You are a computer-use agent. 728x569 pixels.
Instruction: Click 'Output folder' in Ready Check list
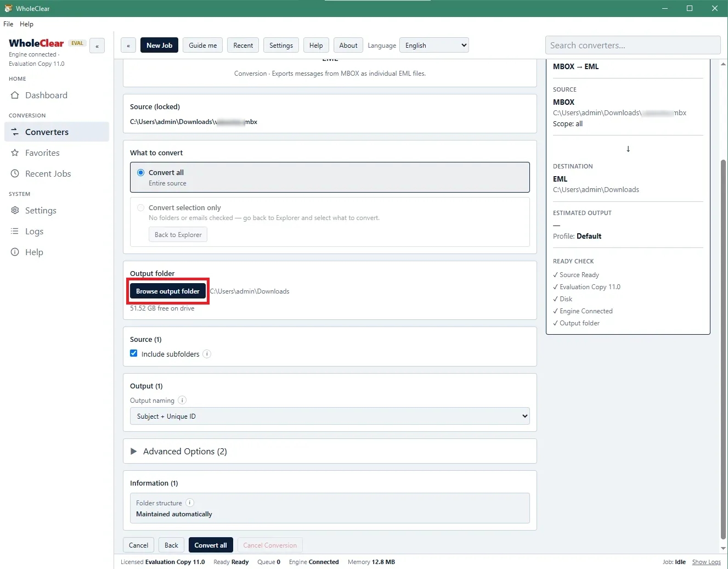click(x=579, y=323)
